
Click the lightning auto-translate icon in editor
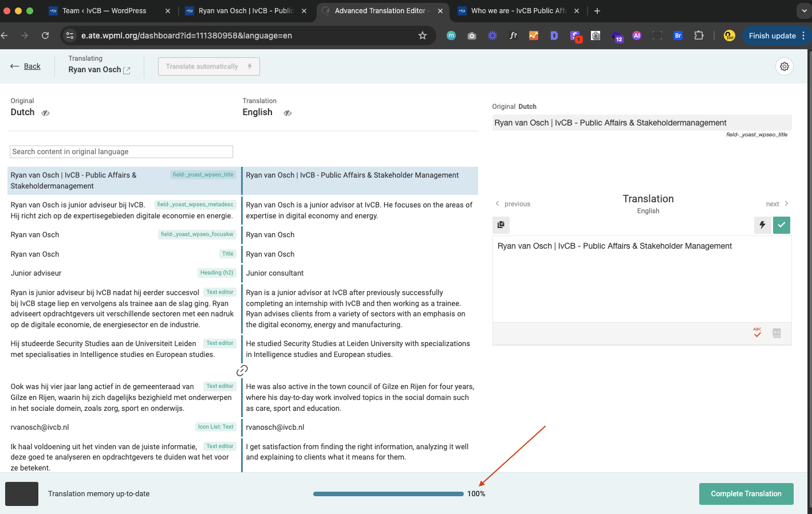click(762, 225)
